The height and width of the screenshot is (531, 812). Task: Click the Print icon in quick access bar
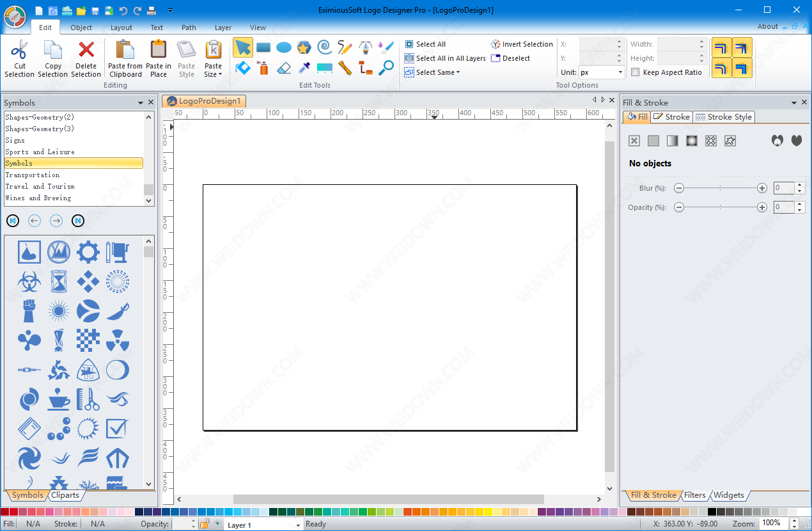(152, 10)
